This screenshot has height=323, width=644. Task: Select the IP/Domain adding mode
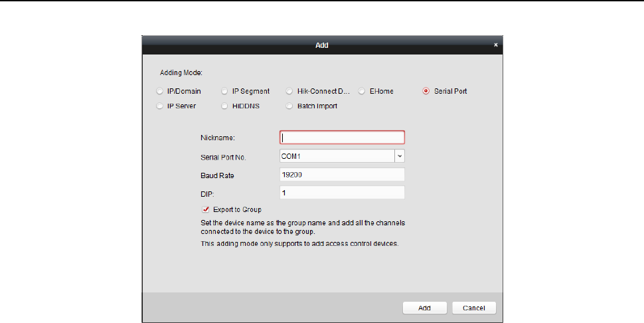(159, 91)
